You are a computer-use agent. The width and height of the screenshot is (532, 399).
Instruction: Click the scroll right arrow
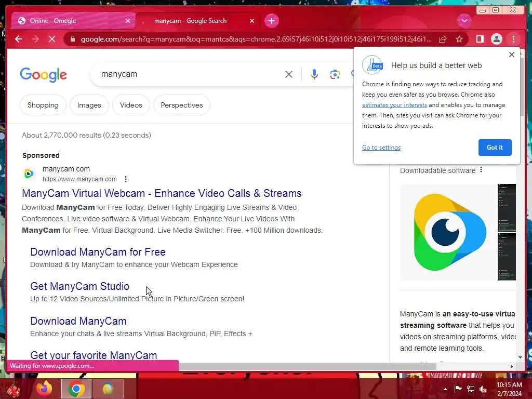pos(512,366)
